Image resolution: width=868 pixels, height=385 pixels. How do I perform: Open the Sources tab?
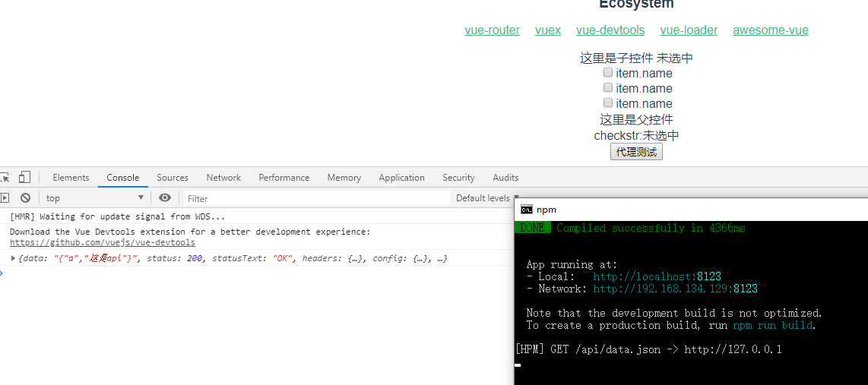173,178
